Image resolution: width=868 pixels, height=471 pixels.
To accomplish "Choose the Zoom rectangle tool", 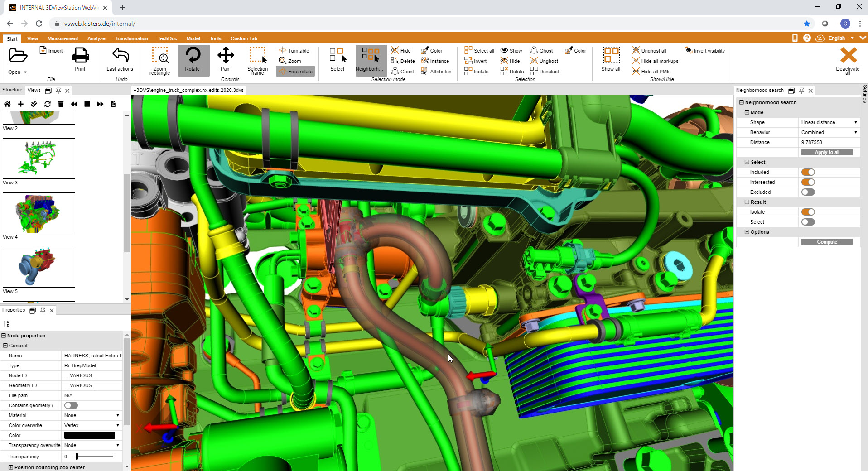I will pyautogui.click(x=159, y=60).
